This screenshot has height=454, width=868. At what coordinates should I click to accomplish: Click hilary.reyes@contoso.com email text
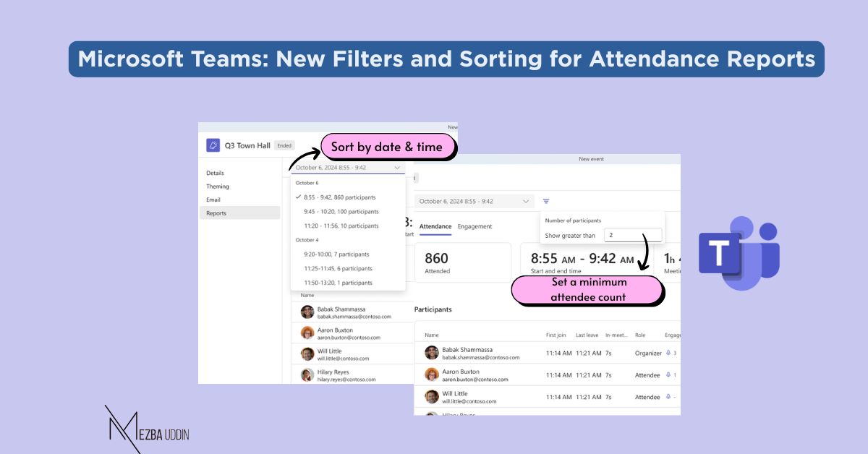(x=348, y=380)
